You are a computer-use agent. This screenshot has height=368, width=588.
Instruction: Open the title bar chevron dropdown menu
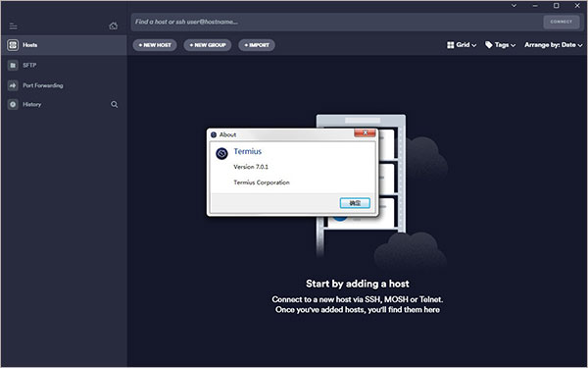click(x=514, y=6)
